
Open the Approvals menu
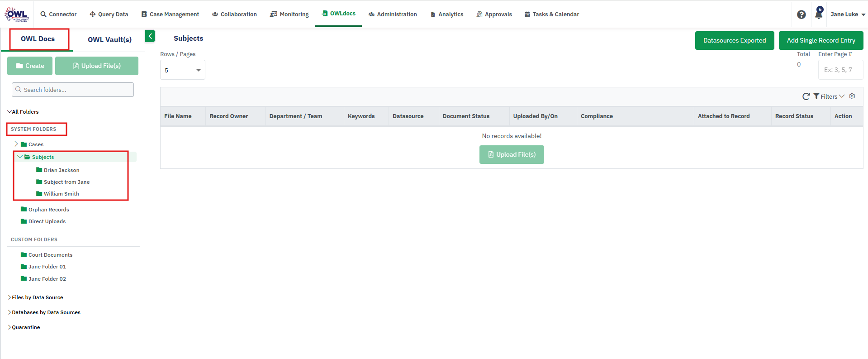pos(494,14)
